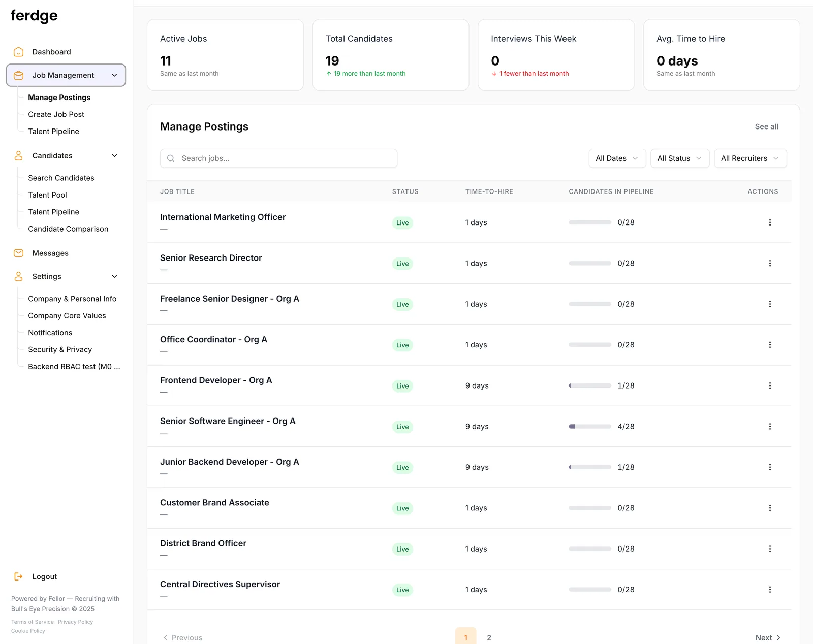
Task: Collapse the Settings sidebar section chevron
Action: pos(114,276)
